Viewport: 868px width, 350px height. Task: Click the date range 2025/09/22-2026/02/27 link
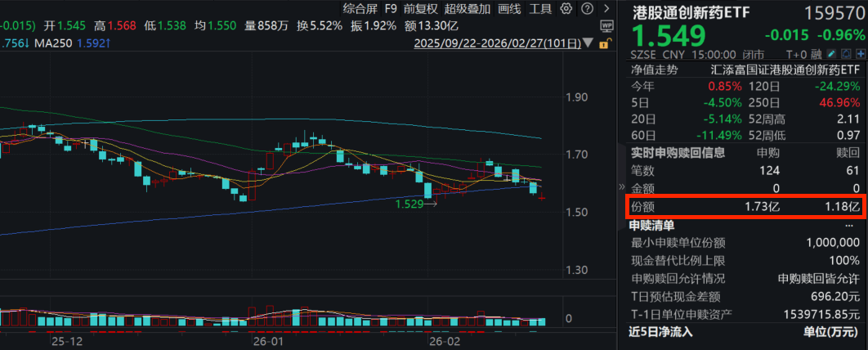(x=498, y=43)
